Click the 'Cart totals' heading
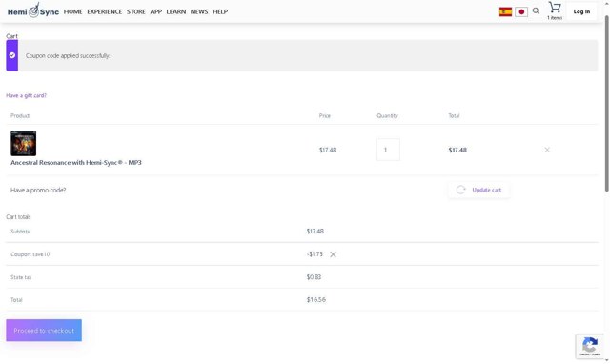The image size is (610, 364). (18, 217)
